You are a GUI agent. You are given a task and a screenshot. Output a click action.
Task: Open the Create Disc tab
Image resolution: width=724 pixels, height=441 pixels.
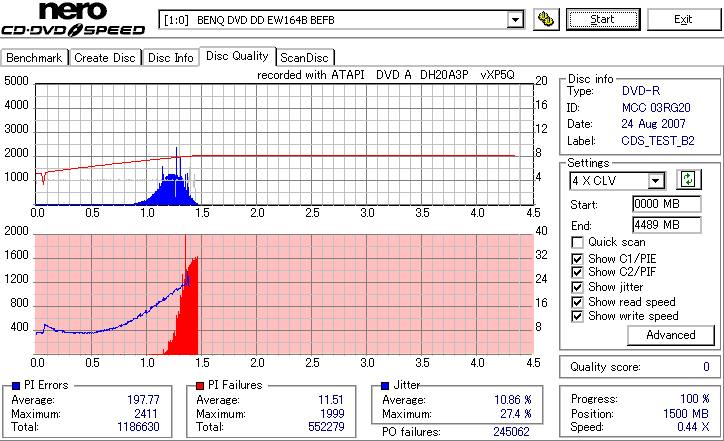point(105,58)
